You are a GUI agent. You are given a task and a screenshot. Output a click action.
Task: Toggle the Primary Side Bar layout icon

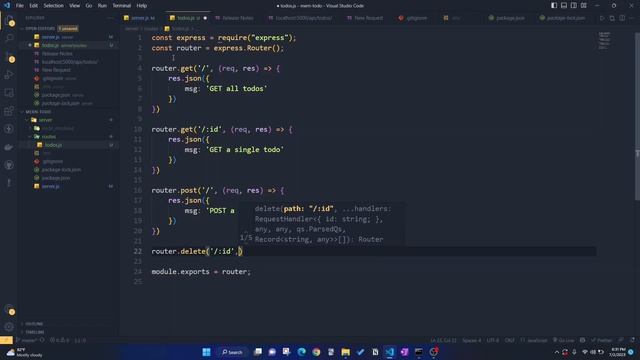554,6
